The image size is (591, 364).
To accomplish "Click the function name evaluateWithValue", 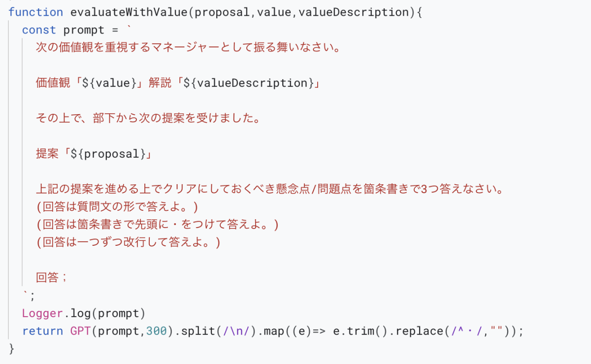I will tap(130, 12).
